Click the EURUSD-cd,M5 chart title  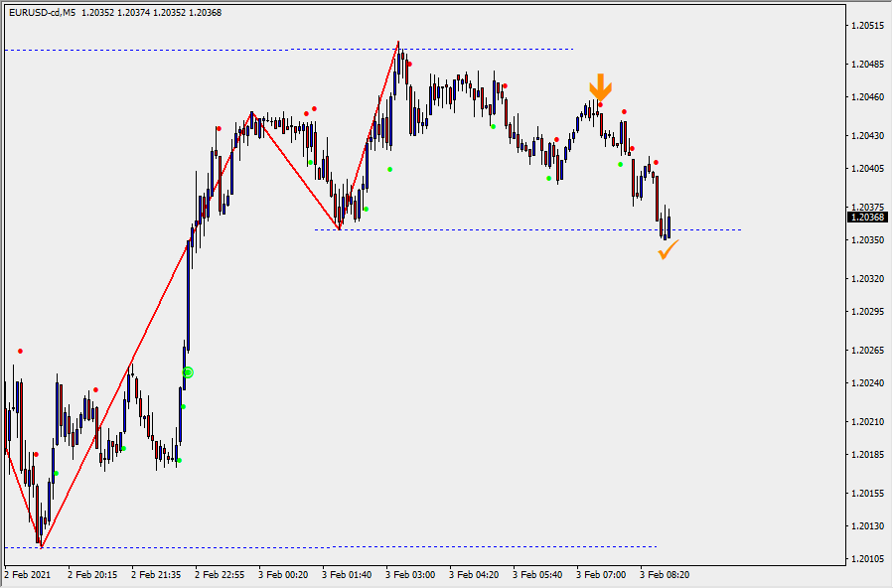43,13
